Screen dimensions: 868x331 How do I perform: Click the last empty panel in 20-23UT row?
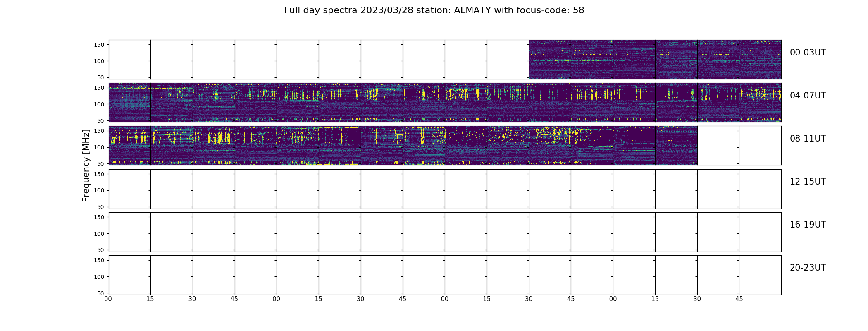760,275
